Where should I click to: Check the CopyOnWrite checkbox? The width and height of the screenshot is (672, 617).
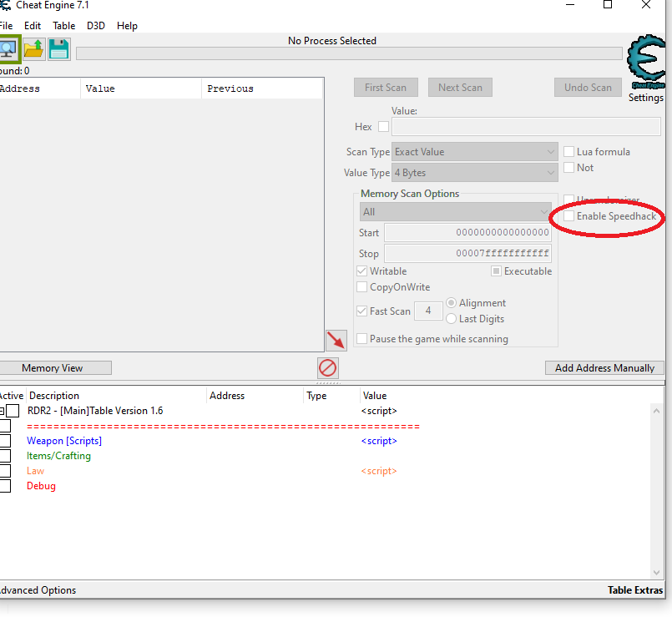click(361, 287)
